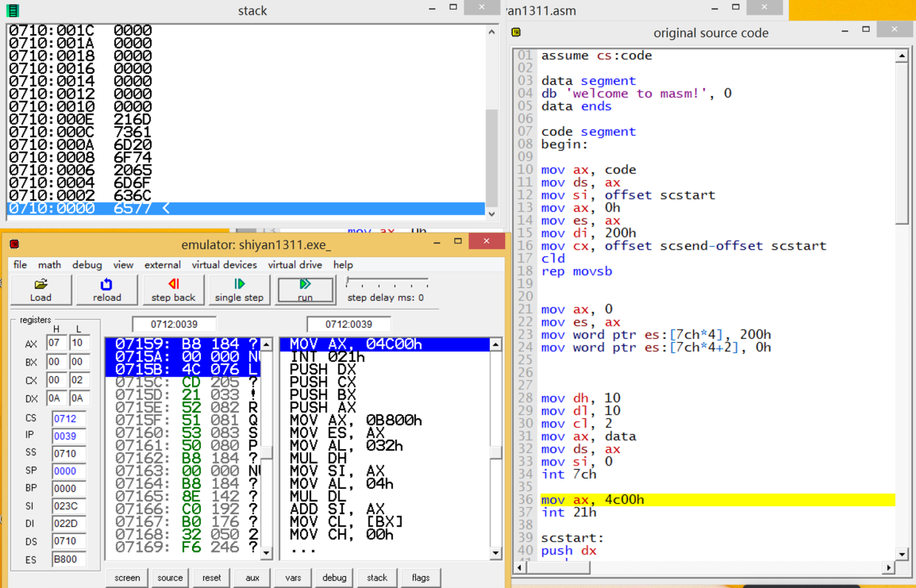Click the IP register field

pos(69,436)
